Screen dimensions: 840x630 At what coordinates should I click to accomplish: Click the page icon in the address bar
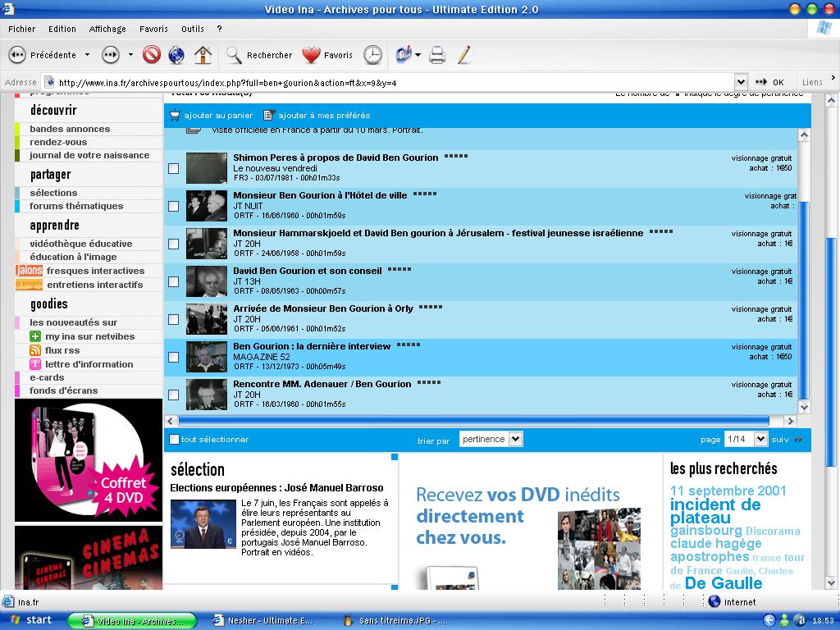coord(49,83)
